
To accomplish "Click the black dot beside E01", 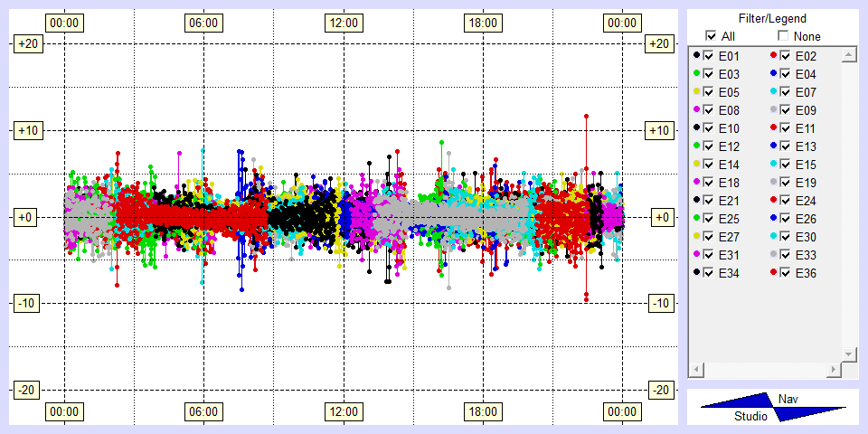I will (695, 56).
